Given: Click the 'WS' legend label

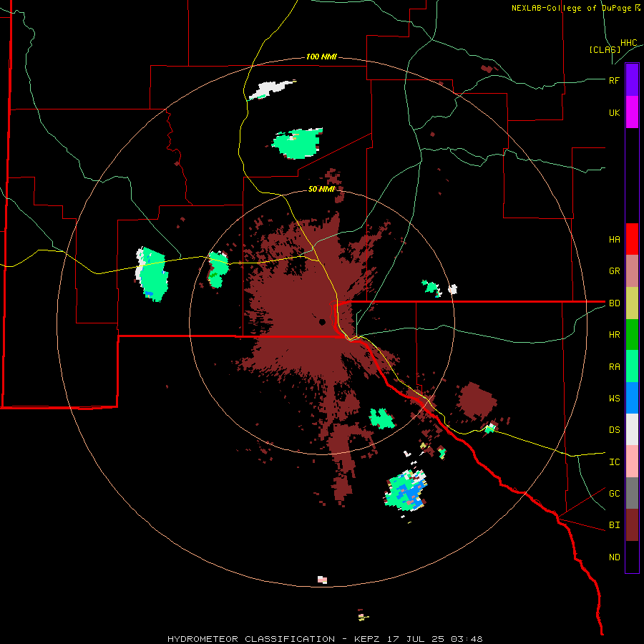Looking at the screenshot, I should click(614, 398).
